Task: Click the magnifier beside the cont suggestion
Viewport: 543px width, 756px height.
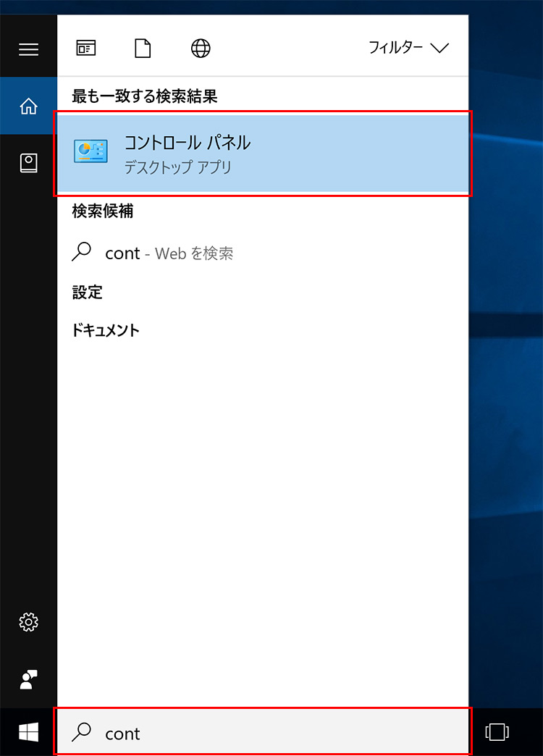Action: pyautogui.click(x=83, y=252)
